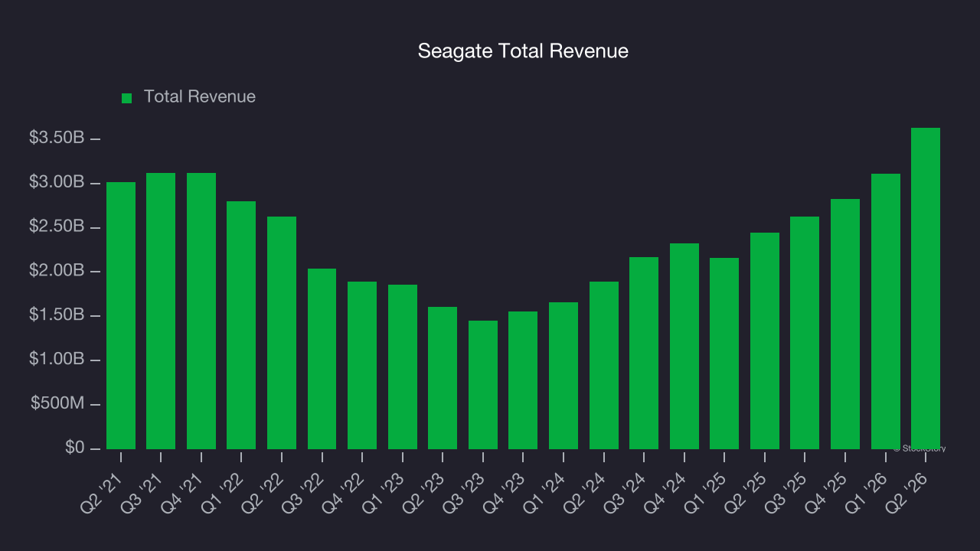Select the Q1 '25 revenue bar
This screenshot has width=980, height=551.
point(724,354)
